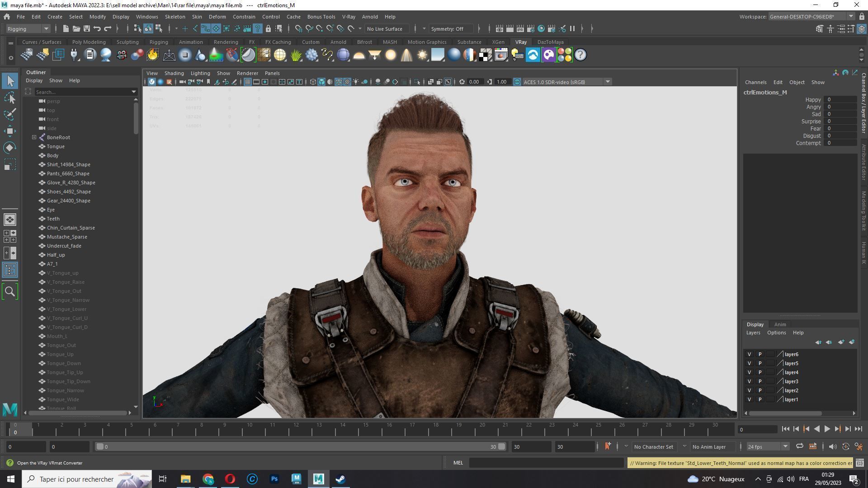Viewport: 868px width, 488px height.
Task: Toggle visibility V of layer6
Action: tap(749, 354)
